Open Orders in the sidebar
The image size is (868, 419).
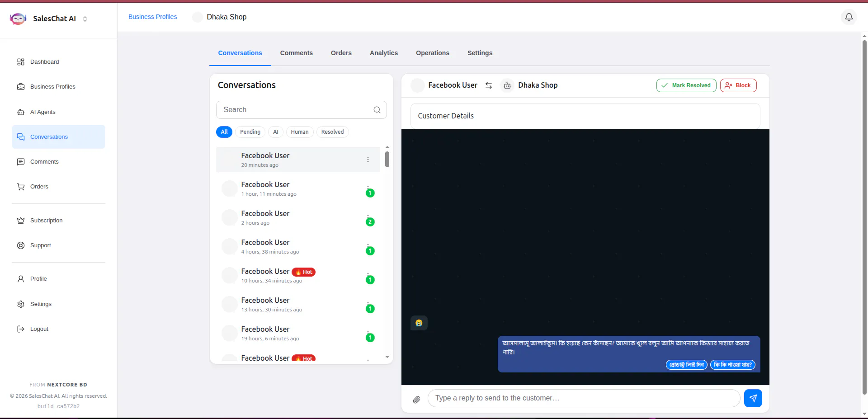coord(58,187)
